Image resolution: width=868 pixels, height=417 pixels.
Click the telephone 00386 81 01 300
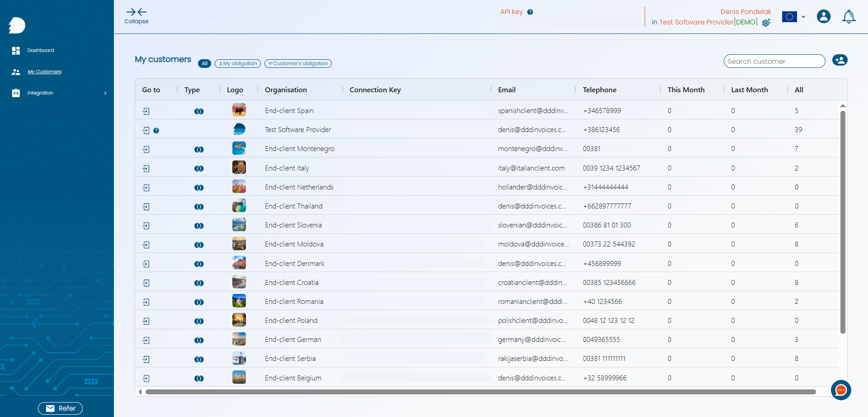point(607,225)
